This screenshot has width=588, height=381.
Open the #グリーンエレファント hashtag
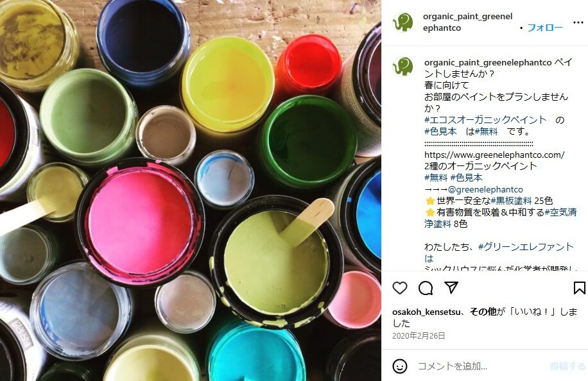pos(526,247)
